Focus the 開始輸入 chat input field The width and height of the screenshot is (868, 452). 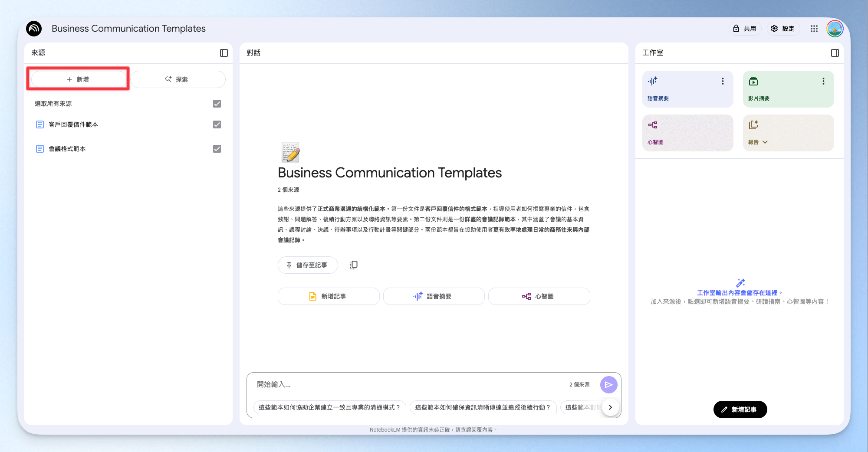pos(408,385)
